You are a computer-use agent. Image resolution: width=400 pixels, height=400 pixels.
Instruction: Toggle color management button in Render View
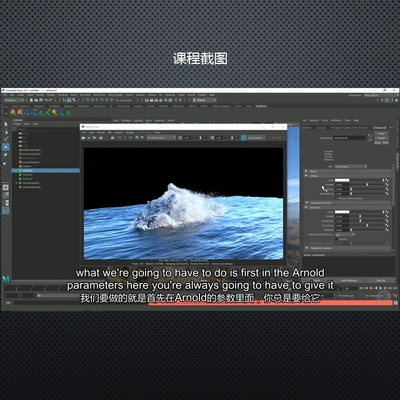tap(244, 137)
